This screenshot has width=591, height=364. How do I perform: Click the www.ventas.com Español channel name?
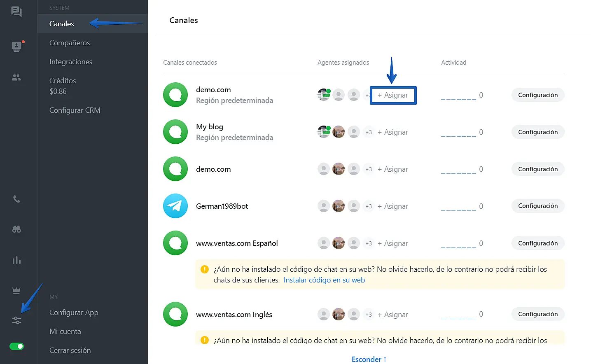237,243
